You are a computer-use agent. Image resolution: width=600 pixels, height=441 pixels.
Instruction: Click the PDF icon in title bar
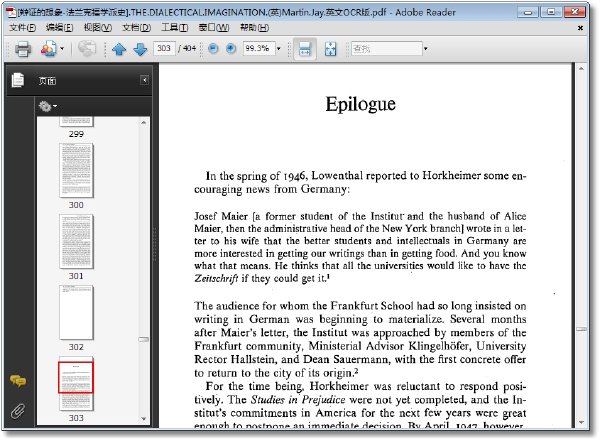11,13
